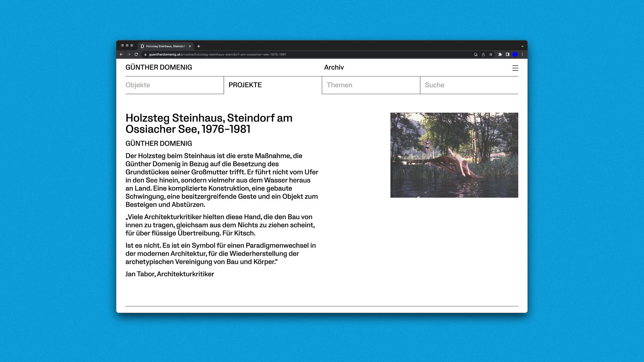Open a new tab with plus
This screenshot has height=362, width=644.
click(199, 46)
